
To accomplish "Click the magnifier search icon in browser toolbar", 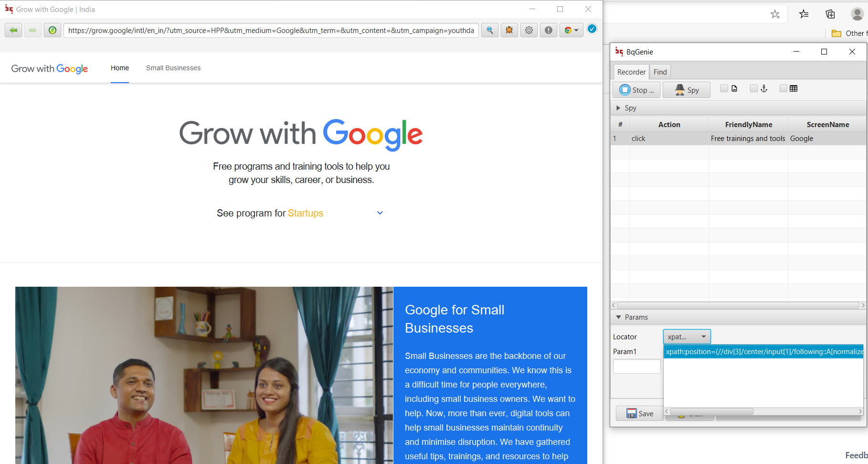I will click(x=490, y=30).
